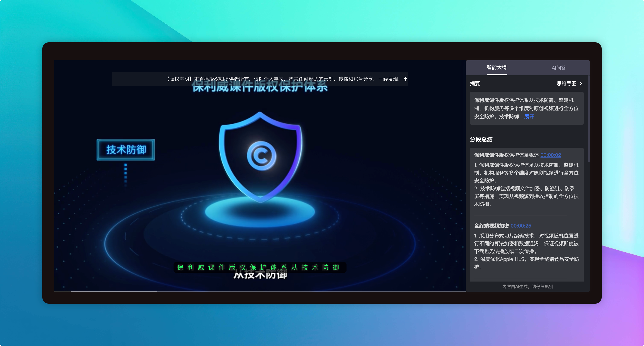The image size is (644, 346).
Task: Click the outline panel vertical scrollbar
Action: pos(589,119)
